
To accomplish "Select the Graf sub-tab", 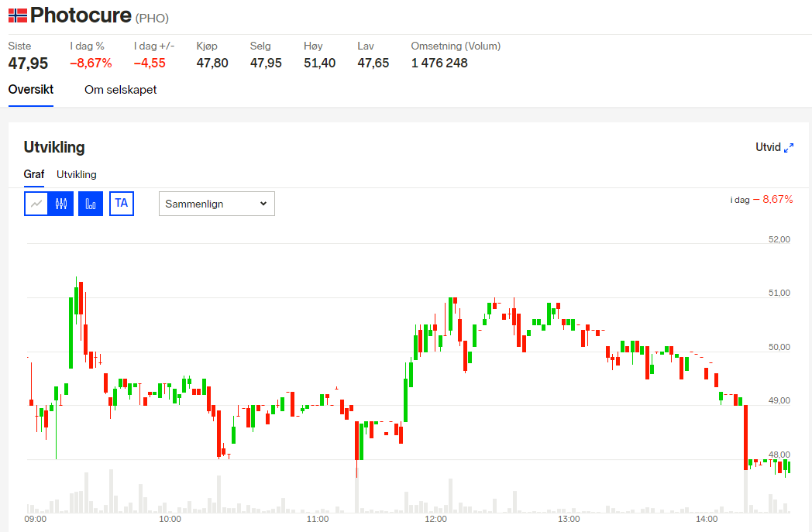I will [34, 174].
